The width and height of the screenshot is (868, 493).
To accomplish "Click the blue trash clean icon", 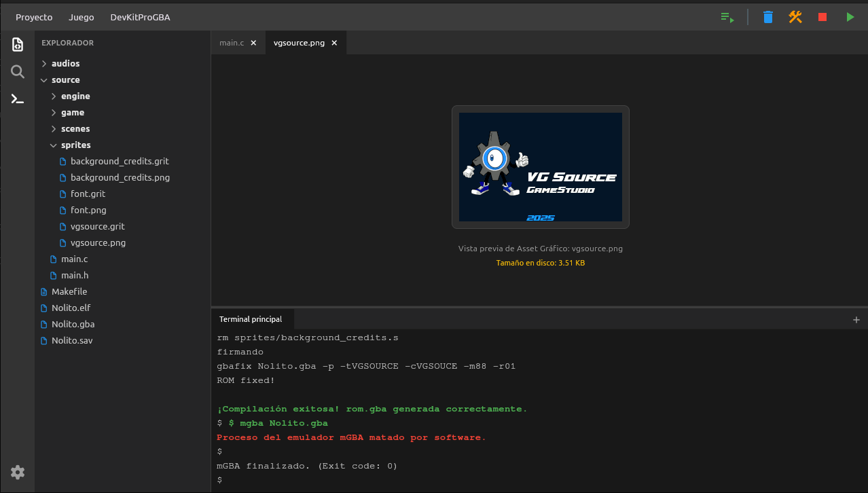I will 767,17.
